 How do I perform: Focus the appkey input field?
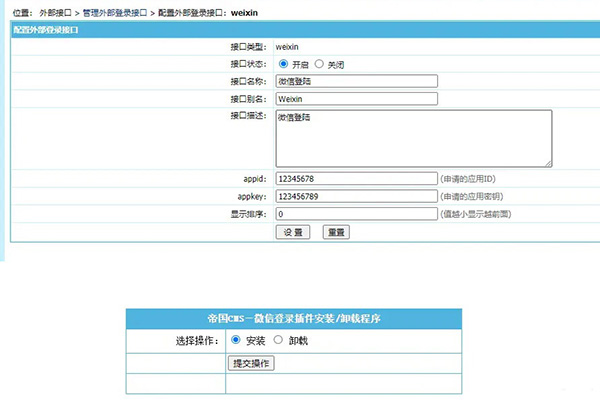356,196
